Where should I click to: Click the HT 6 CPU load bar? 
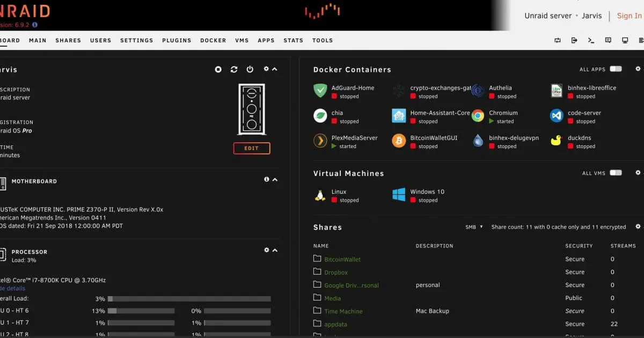coord(141,311)
